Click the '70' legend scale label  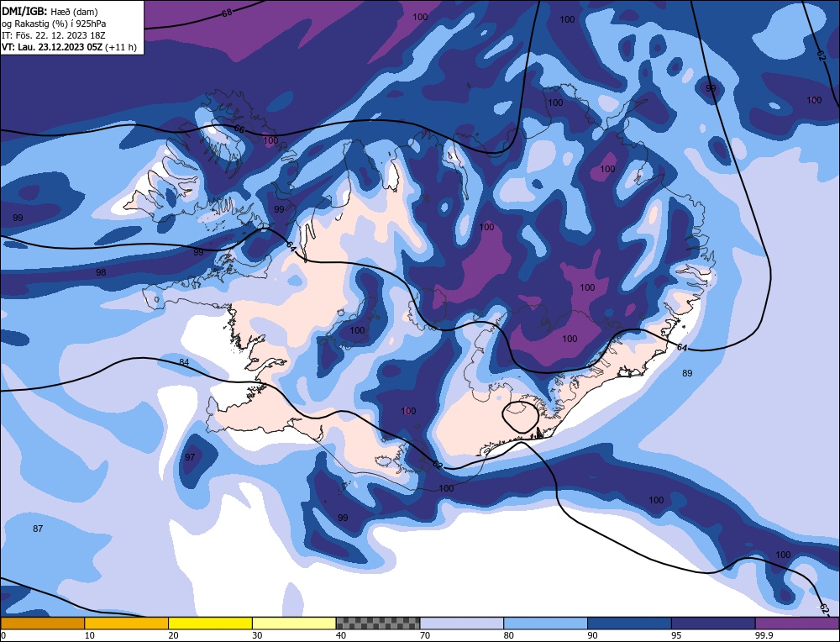point(425,635)
